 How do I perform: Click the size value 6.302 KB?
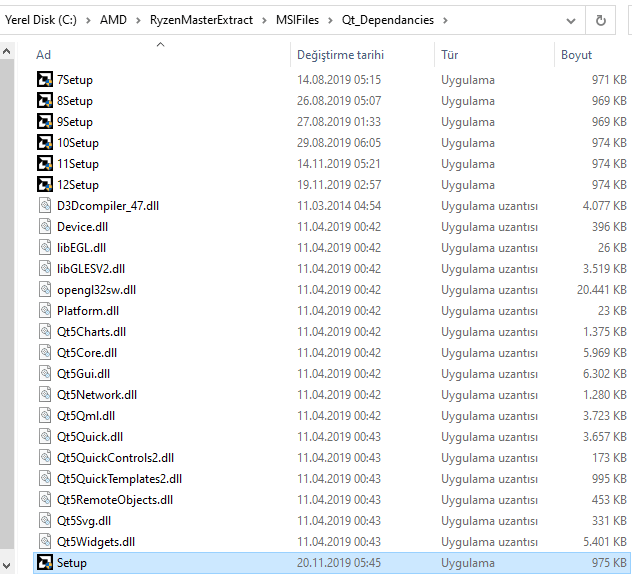coord(605,374)
